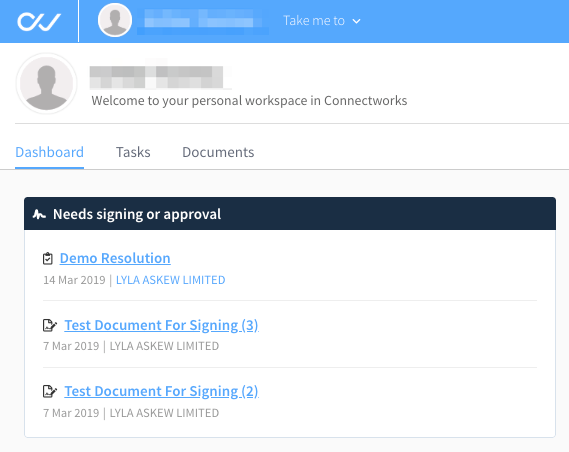Open Test Document For Signing (2)

[x=161, y=391]
